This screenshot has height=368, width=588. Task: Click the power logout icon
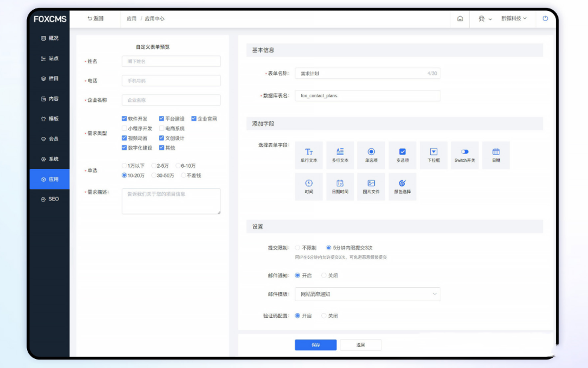tap(545, 19)
